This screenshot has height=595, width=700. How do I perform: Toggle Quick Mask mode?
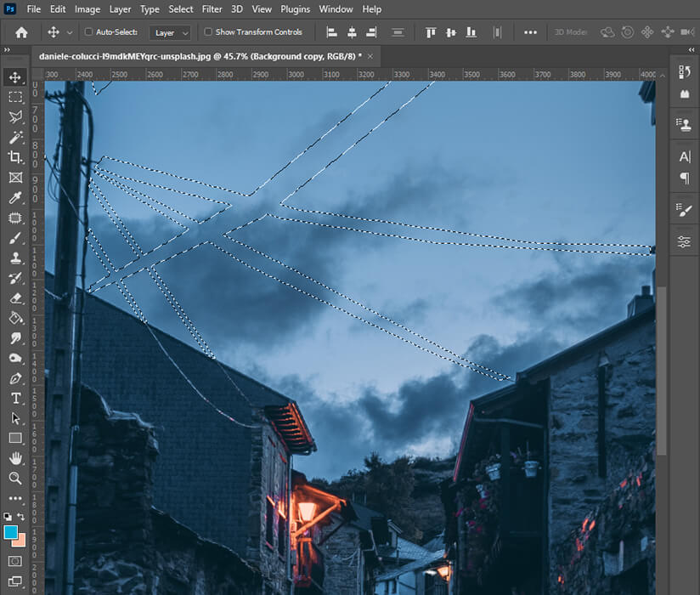(15, 561)
